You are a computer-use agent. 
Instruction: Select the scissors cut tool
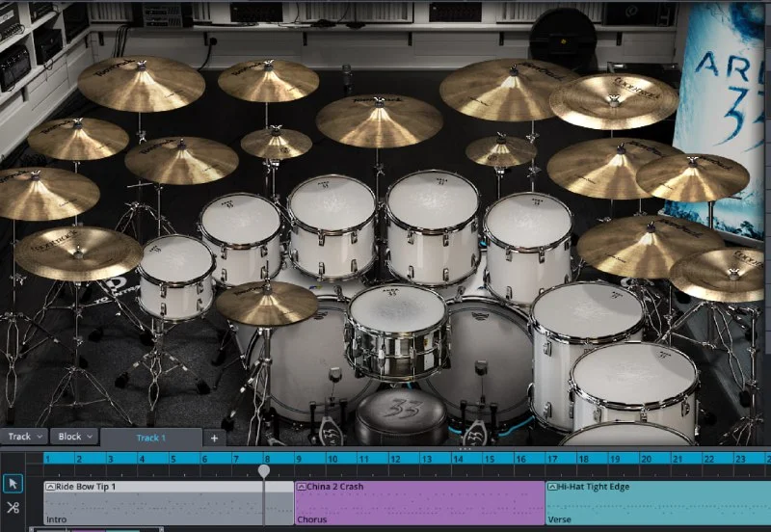pyautogui.click(x=13, y=508)
